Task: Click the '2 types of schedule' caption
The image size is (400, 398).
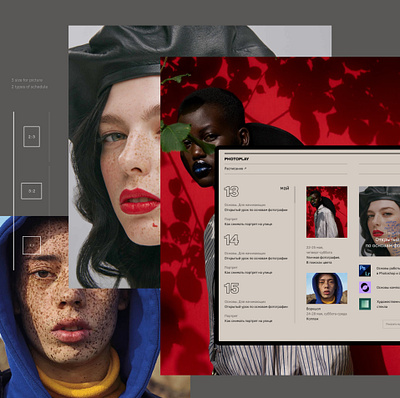Action: 30,87
